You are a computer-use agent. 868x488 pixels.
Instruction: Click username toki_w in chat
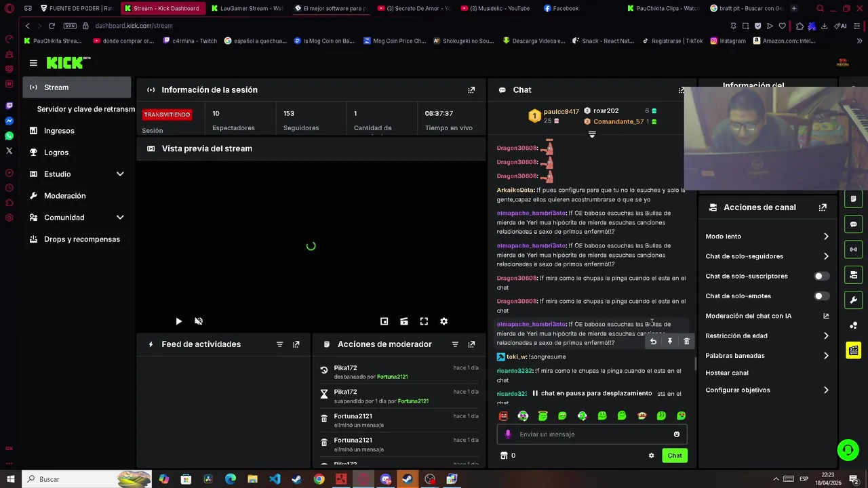click(x=517, y=357)
